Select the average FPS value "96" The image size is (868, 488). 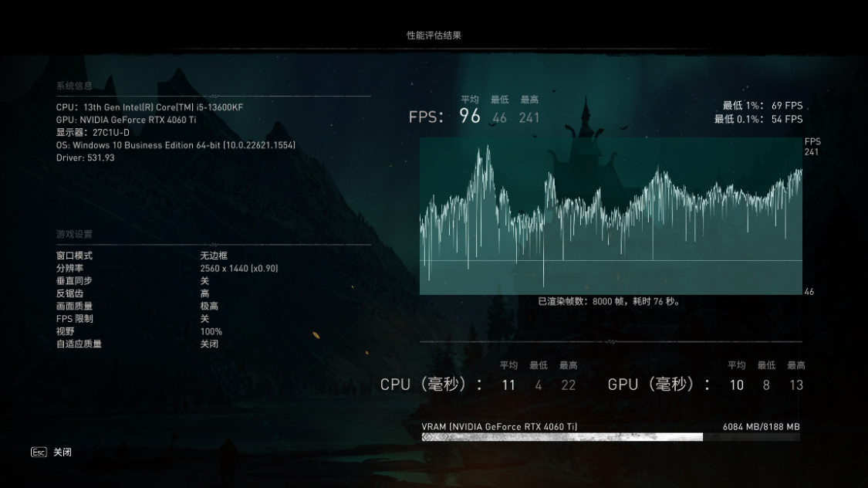point(469,116)
